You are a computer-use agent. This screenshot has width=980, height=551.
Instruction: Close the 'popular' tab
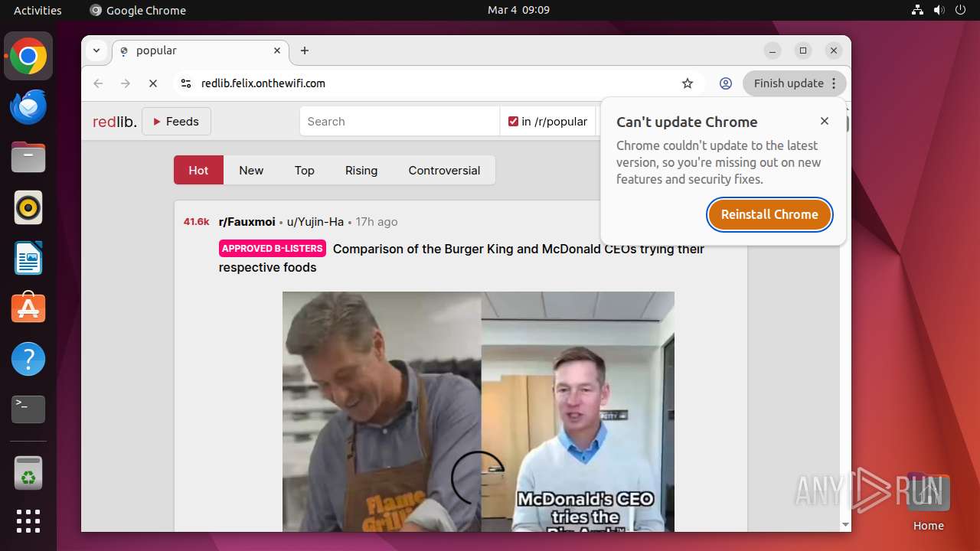(x=277, y=51)
